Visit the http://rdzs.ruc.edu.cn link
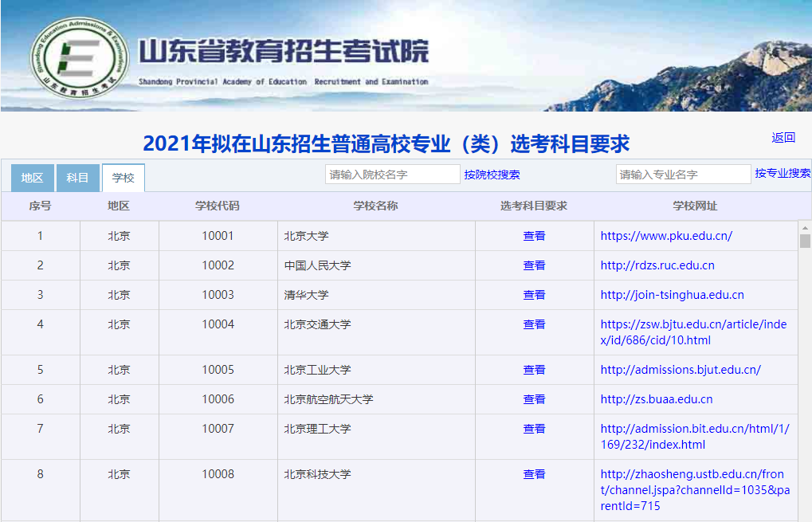812x522 pixels. [x=657, y=265]
